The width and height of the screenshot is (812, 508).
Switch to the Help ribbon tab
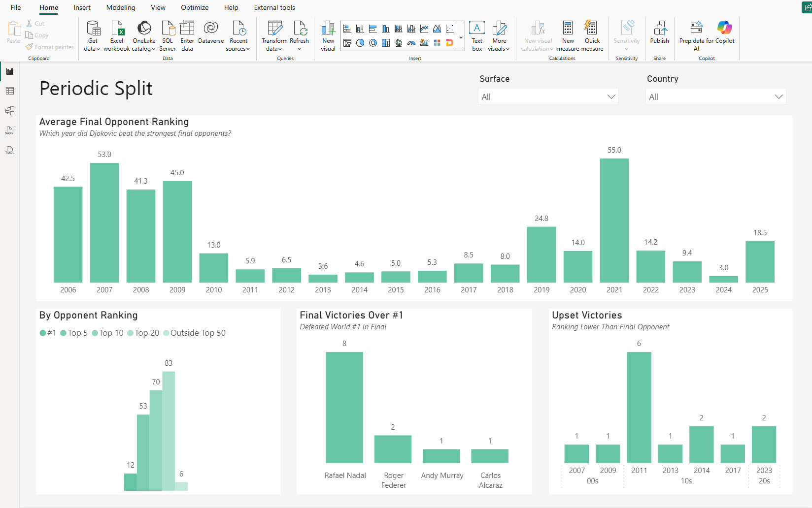[x=231, y=7]
